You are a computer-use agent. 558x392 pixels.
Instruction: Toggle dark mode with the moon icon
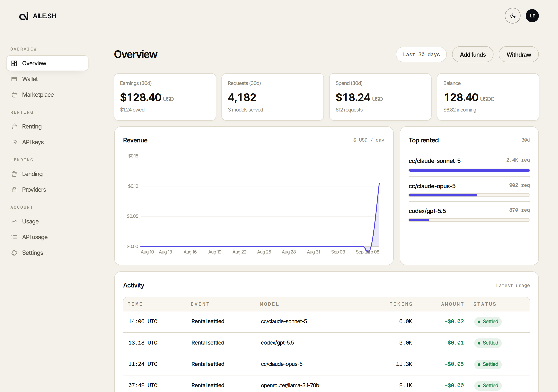tap(512, 16)
